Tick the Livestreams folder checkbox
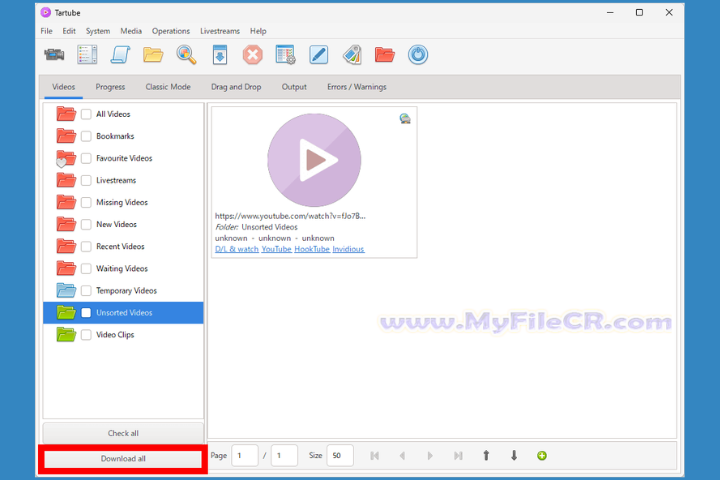 click(86, 180)
